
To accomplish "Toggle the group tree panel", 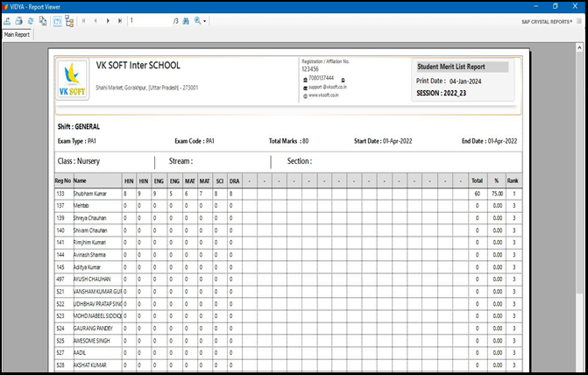I will 69,21.
